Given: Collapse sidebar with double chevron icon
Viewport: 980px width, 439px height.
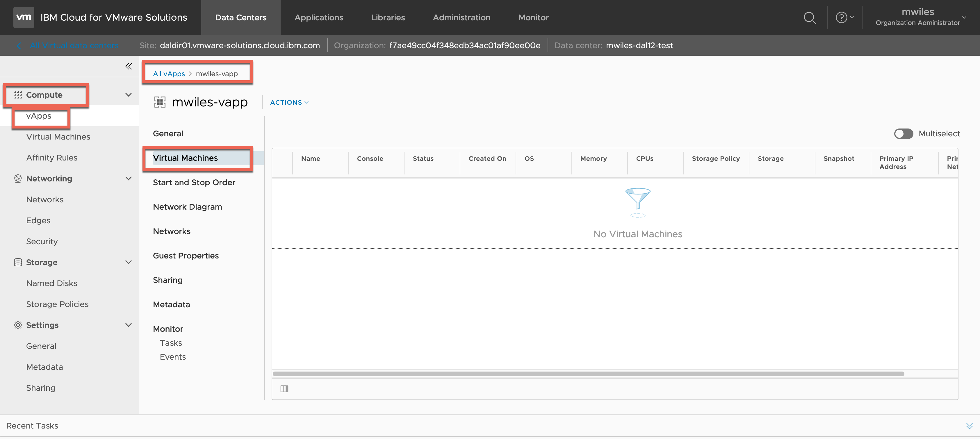Looking at the screenshot, I should 129,66.
